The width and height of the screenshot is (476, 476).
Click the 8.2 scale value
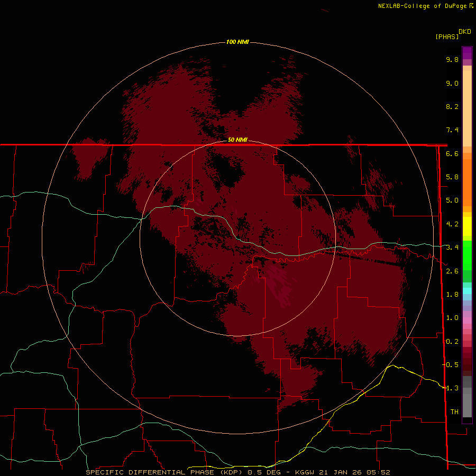452,106
